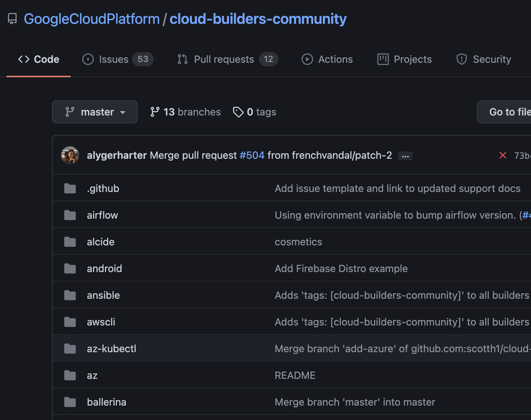
Task: Click the folder icon beside airflow
Action: pos(70,215)
